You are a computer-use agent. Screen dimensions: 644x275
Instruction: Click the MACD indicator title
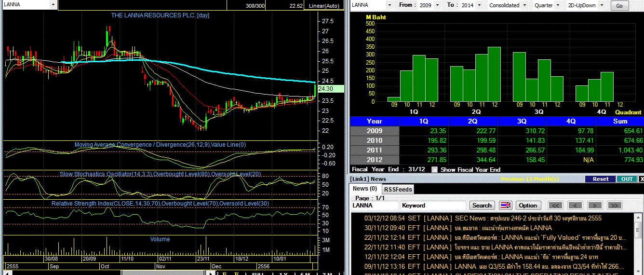[160, 145]
